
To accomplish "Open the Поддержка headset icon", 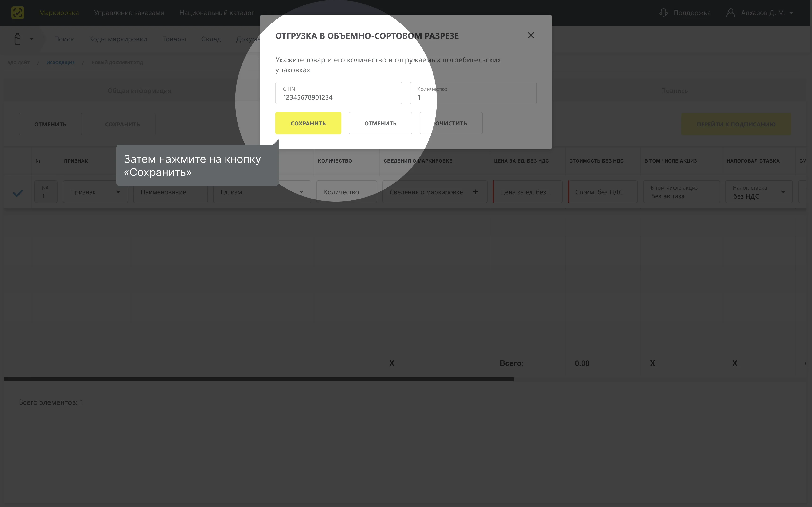I will [x=663, y=13].
